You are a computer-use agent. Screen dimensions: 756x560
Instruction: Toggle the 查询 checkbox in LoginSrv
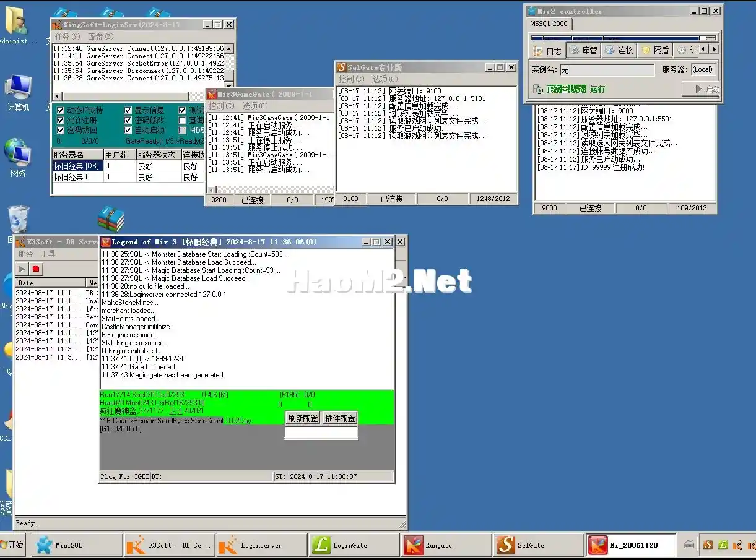pyautogui.click(x=183, y=120)
